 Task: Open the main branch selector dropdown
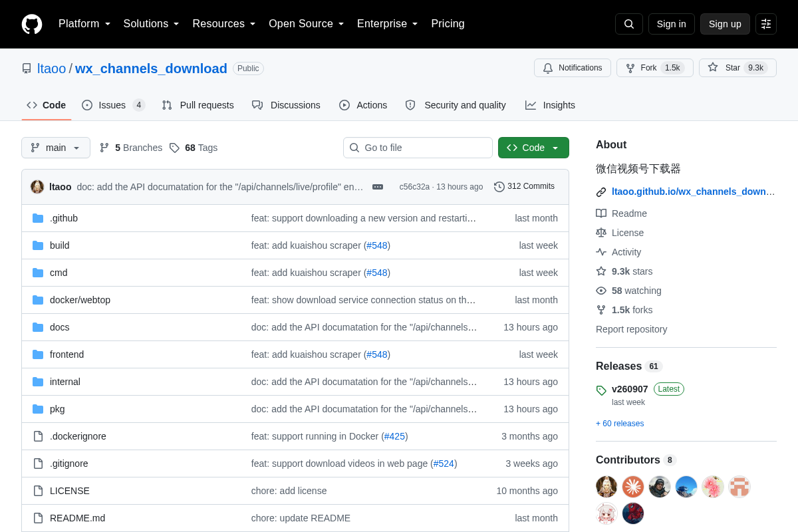[x=56, y=148]
